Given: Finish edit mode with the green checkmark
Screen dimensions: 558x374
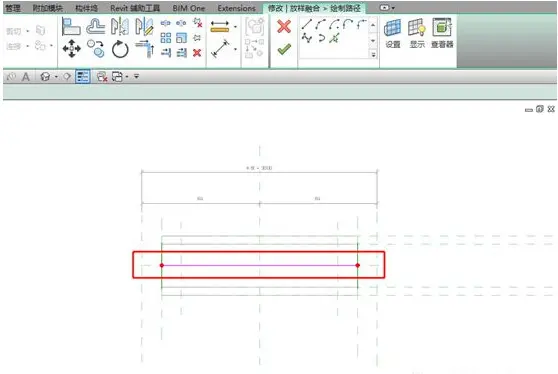Looking at the screenshot, I should point(284,49).
